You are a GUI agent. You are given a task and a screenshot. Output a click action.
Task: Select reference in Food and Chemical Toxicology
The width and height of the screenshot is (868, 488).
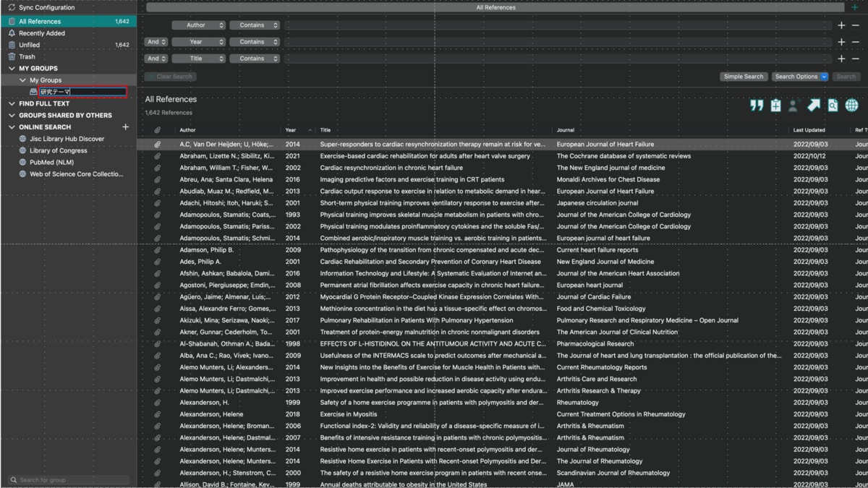503,309
